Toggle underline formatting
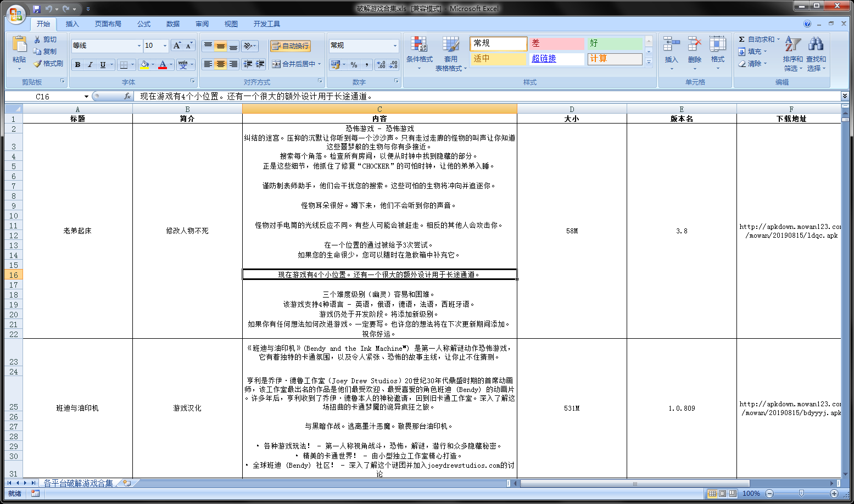This screenshot has width=854, height=504. 103,65
